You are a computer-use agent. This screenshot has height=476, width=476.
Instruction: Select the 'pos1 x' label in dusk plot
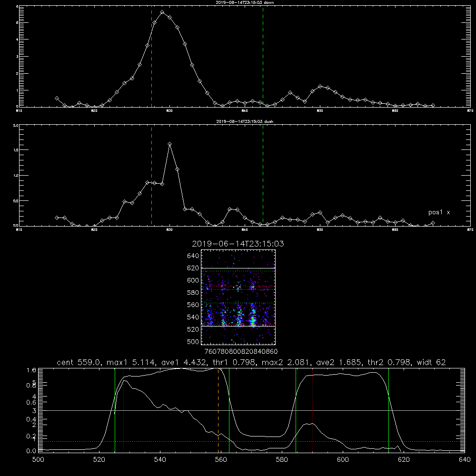coord(439,212)
